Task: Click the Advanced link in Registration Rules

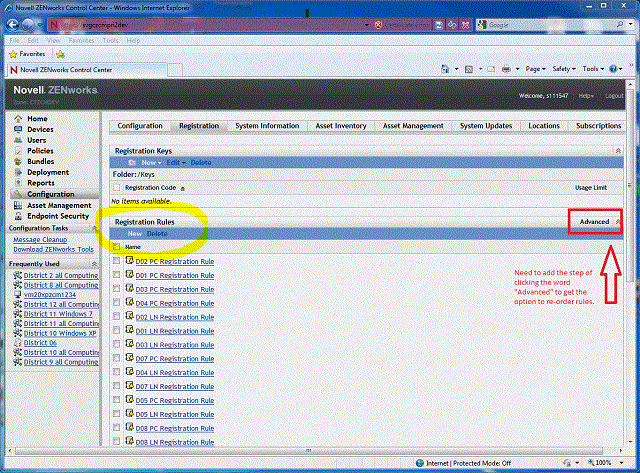Action: [x=594, y=222]
